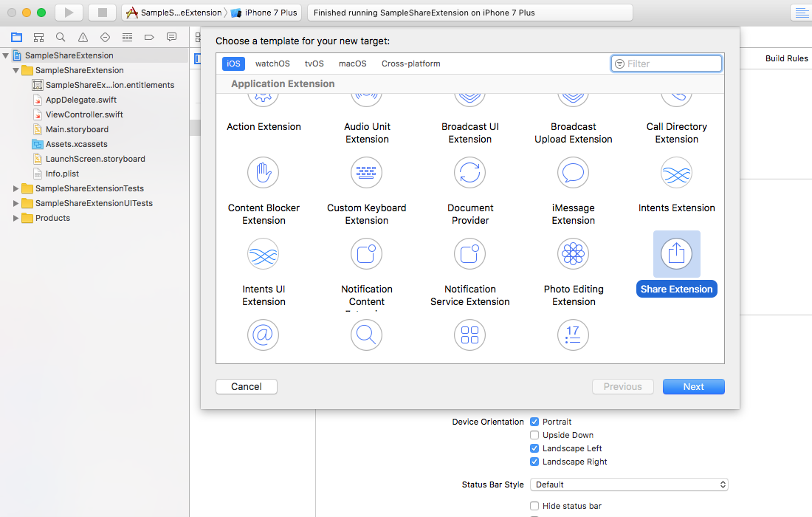Viewport: 812px width, 517px height.
Task: Uncheck the Upside Down orientation checkbox
Action: (534, 435)
